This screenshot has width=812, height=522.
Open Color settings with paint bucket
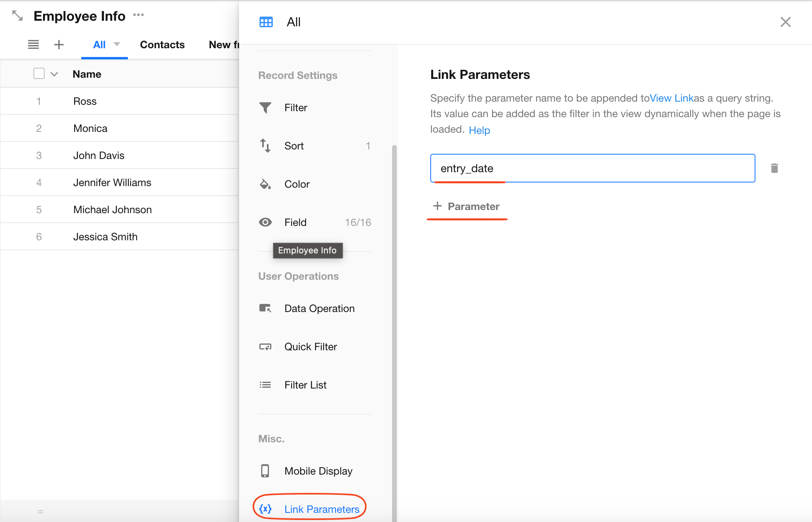[x=296, y=184]
